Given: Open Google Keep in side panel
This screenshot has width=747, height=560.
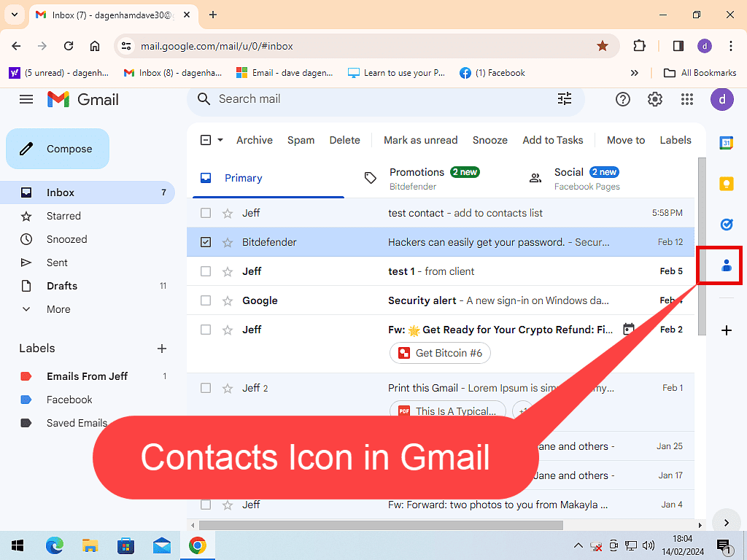Looking at the screenshot, I should click(x=726, y=184).
